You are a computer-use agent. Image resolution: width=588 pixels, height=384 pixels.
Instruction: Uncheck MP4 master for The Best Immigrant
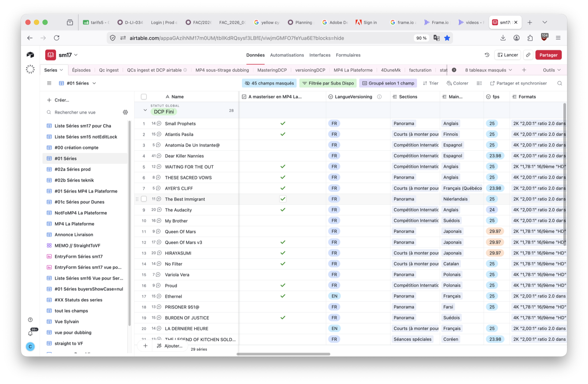pyautogui.click(x=283, y=199)
